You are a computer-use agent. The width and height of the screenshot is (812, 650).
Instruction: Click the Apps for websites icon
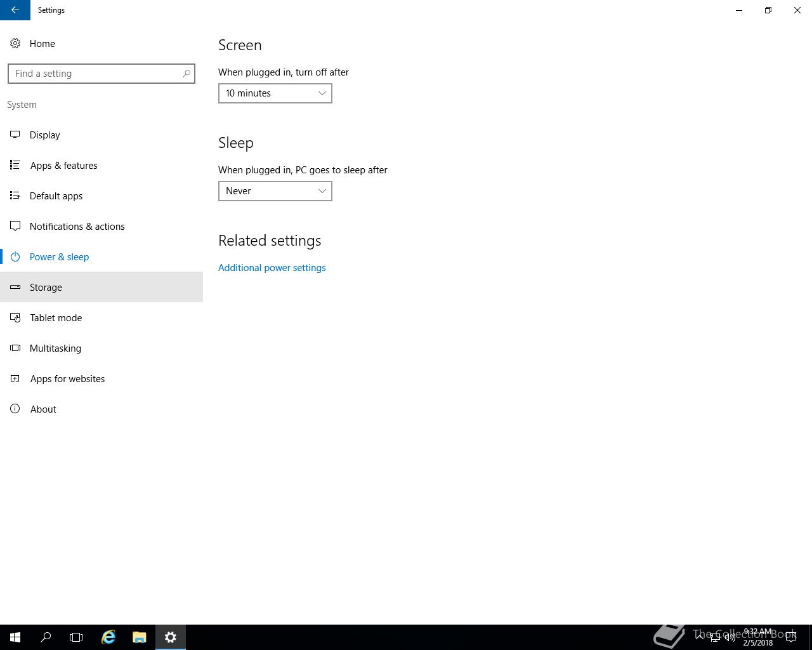click(15, 378)
